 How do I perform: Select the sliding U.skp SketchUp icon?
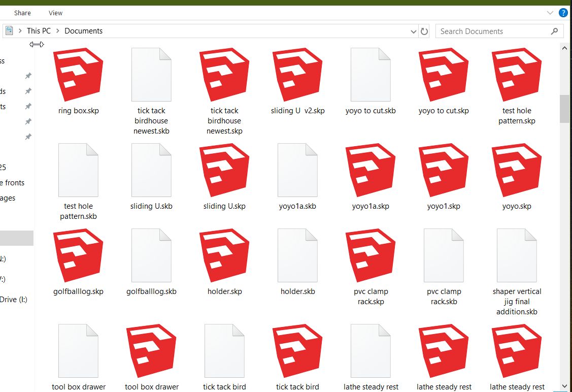point(224,170)
